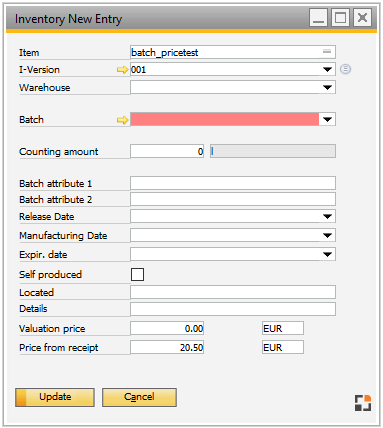Click the grey unit field beside Counting amount

(273, 151)
